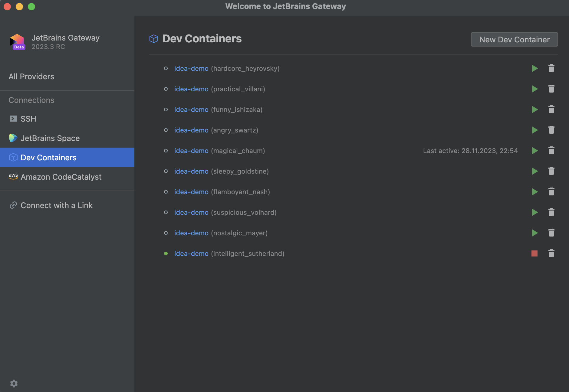Open settings gear in sidebar
Viewport: 569px width, 392px height.
[14, 384]
